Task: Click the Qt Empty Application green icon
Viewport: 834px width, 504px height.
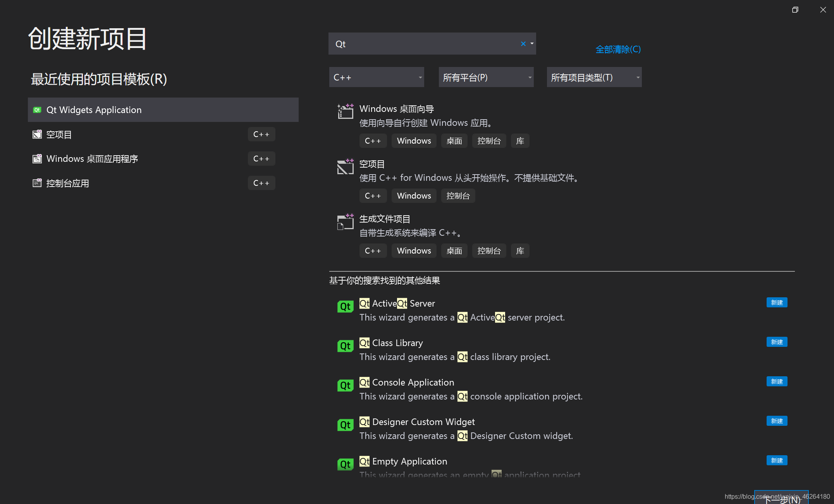Action: (x=345, y=465)
